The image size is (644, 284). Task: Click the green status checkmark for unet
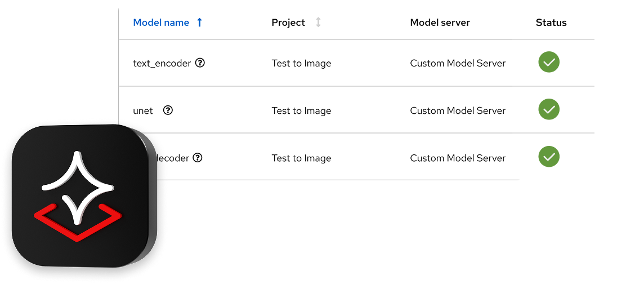click(549, 109)
